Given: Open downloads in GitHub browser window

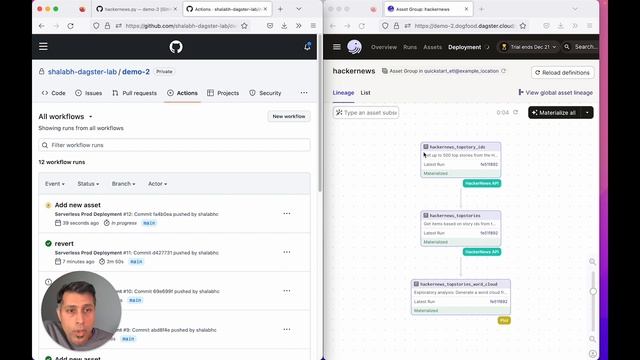Looking at the screenshot, I should click(x=284, y=26).
